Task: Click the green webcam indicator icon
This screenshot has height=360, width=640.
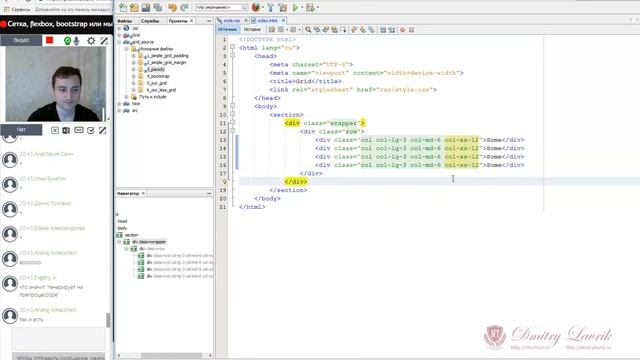Action: [x=67, y=40]
